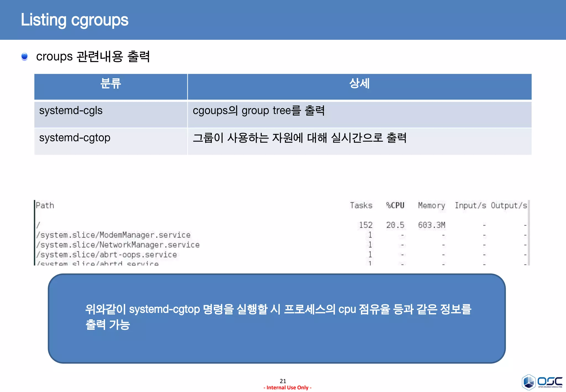This screenshot has height=392, width=566.
Task: Click the blue bullet point icon
Action: (24, 56)
